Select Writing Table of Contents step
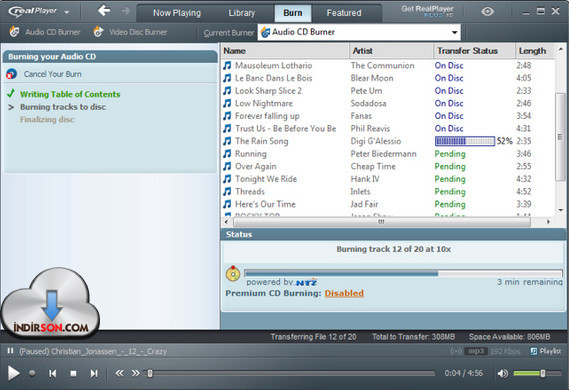The width and height of the screenshot is (569, 390). pos(70,94)
